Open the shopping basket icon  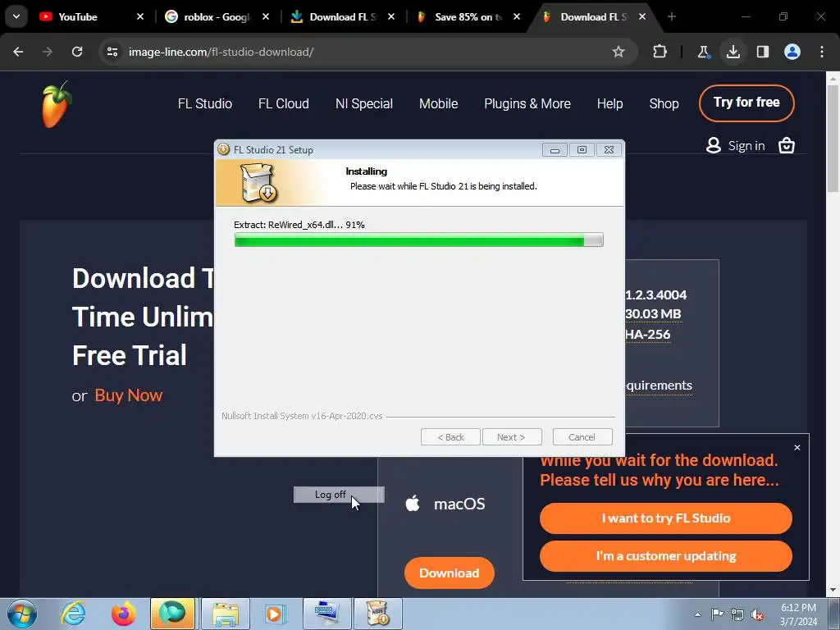tap(786, 145)
